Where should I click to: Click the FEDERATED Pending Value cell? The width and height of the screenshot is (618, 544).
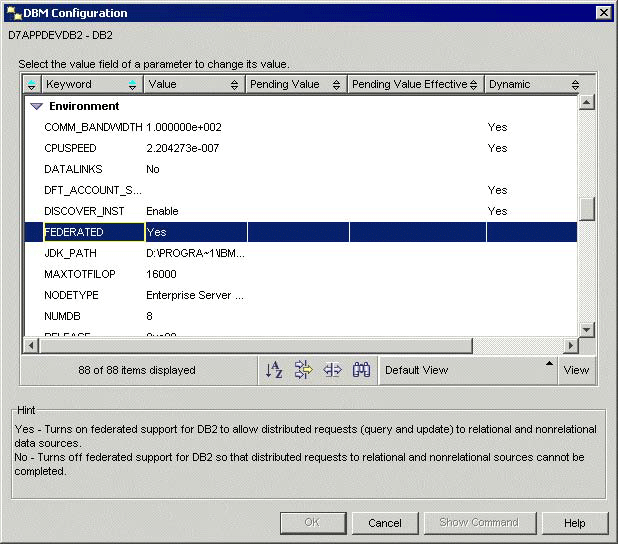click(x=298, y=232)
